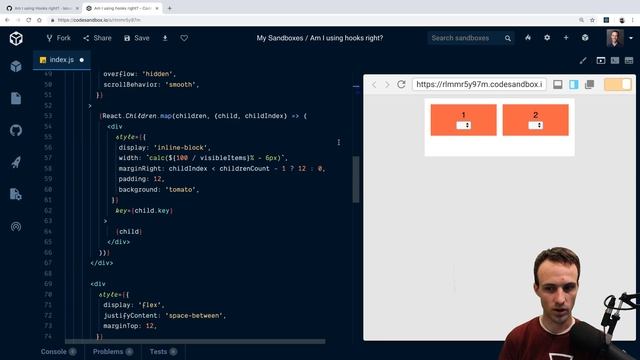The width and height of the screenshot is (640, 360).
Task: Share the sandbox
Action: click(x=97, y=38)
